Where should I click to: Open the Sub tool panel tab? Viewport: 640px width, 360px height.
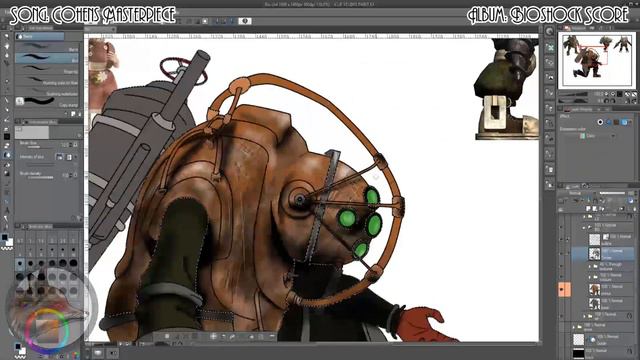(40, 28)
